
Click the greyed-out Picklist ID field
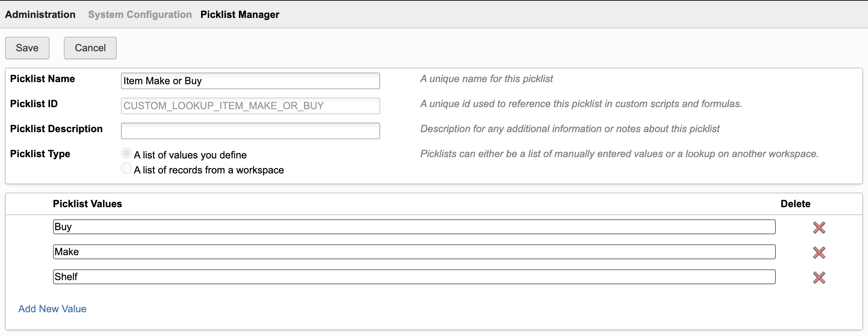click(x=250, y=106)
